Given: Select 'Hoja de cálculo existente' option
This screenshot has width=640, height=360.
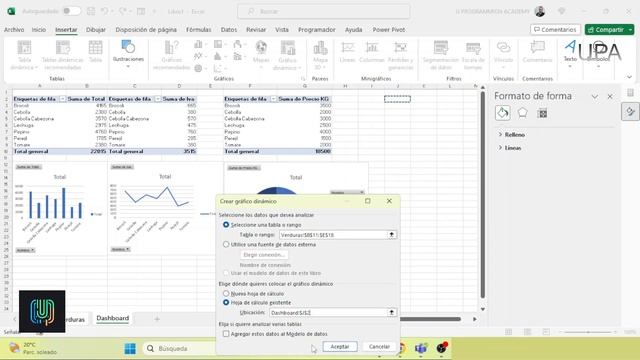Looking at the screenshot, I should click(x=226, y=302).
